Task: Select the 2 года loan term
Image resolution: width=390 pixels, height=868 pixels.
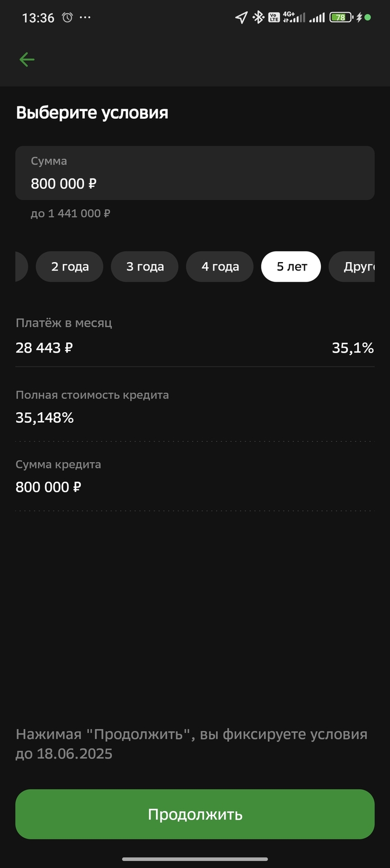Action: (69, 267)
